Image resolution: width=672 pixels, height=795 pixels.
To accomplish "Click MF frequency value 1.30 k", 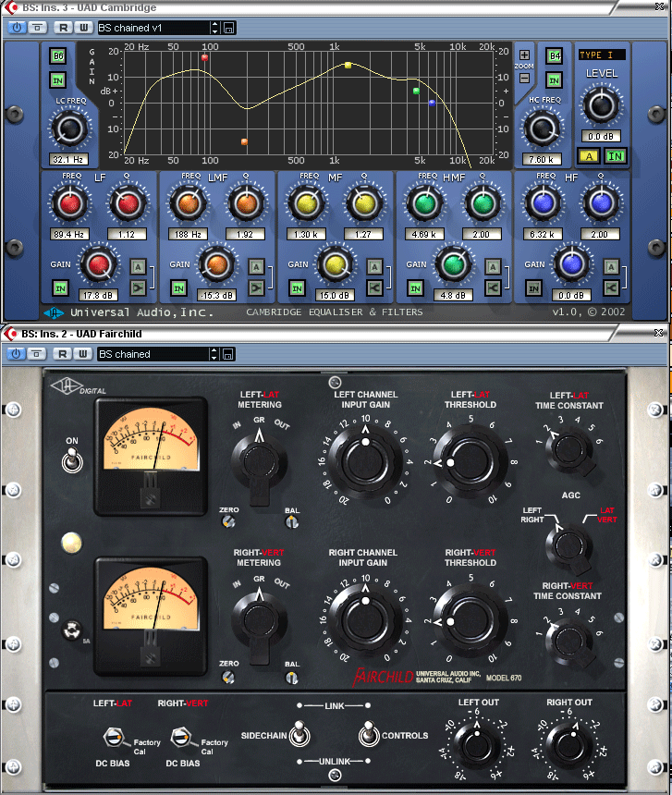I will point(306,234).
